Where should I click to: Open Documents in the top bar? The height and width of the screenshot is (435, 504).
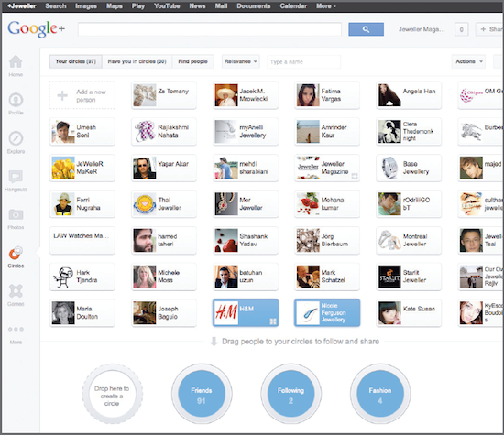tap(254, 5)
